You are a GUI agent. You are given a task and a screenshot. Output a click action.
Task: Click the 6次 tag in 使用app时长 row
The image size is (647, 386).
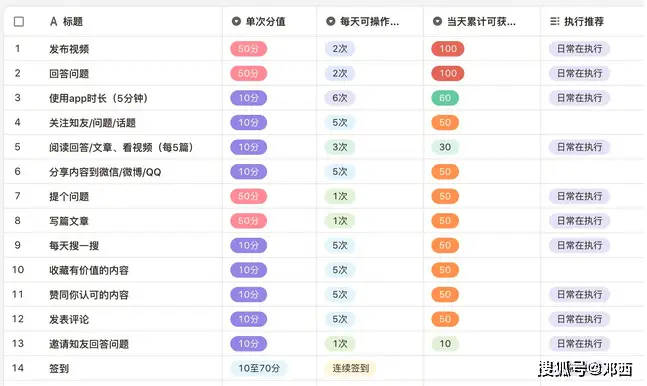pos(340,98)
